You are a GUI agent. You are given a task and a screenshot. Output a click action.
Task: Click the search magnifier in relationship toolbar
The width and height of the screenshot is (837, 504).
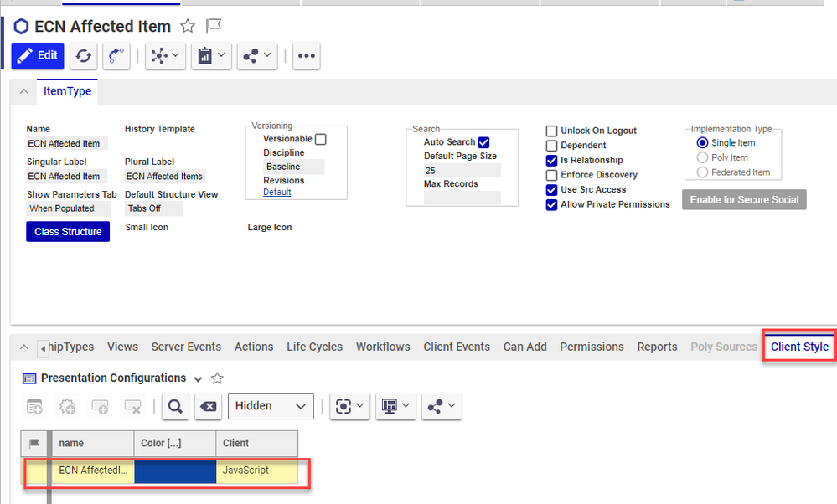click(174, 406)
